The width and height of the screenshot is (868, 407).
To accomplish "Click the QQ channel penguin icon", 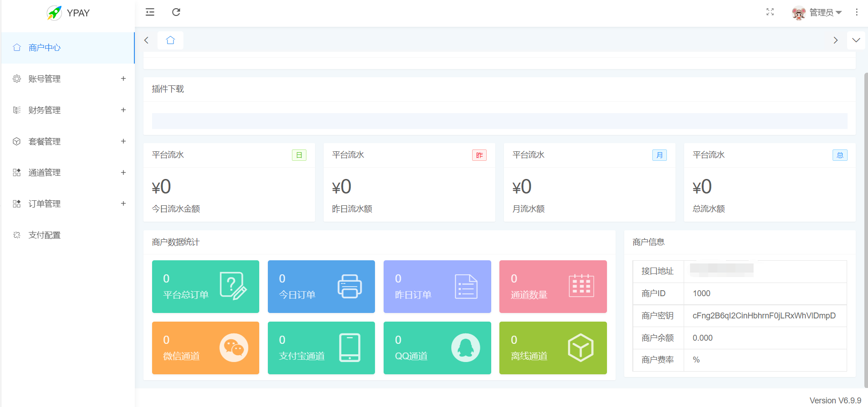I will (x=465, y=348).
